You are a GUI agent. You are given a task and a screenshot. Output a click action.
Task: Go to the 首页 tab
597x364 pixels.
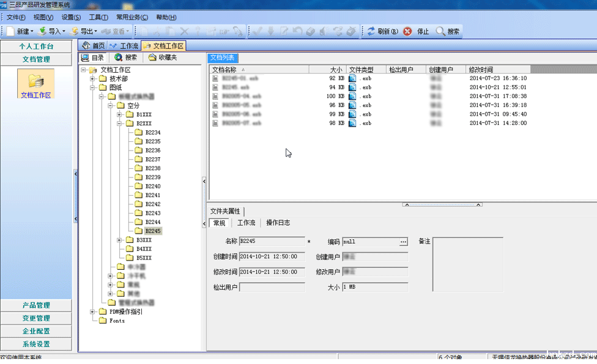pos(94,46)
